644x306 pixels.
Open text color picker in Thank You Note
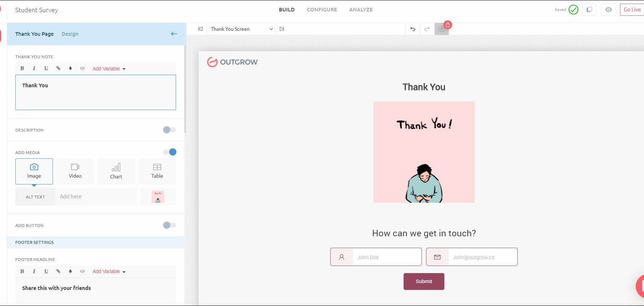click(x=70, y=68)
